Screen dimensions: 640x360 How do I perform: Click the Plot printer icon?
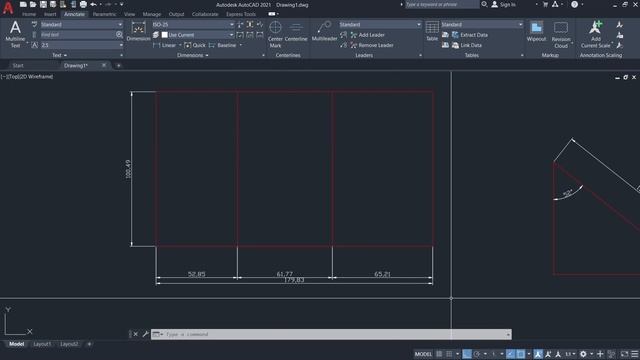coord(83,4)
